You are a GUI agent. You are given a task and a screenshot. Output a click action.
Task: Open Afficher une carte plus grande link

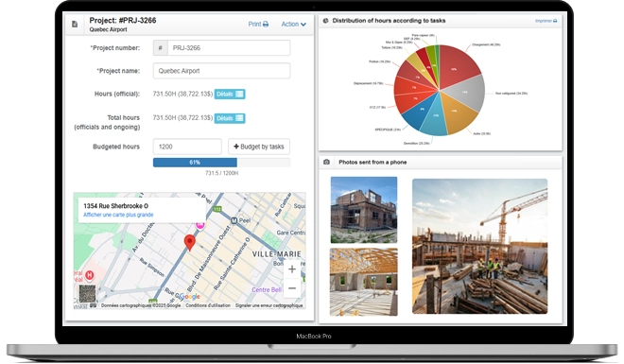click(118, 215)
